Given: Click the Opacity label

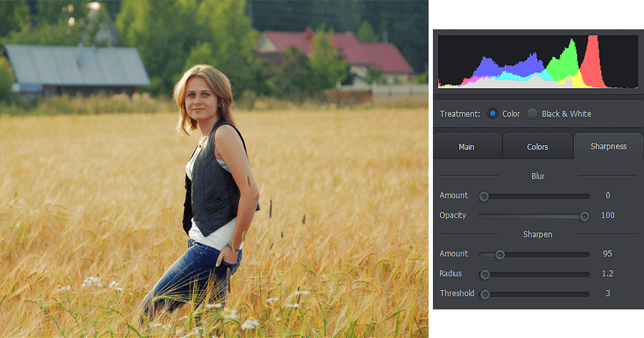Looking at the screenshot, I should point(453,215).
